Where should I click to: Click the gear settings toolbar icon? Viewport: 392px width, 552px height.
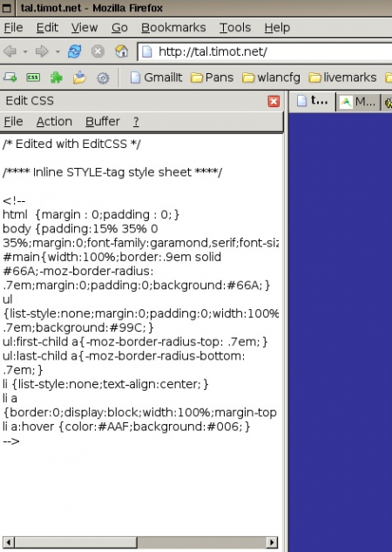point(103,77)
